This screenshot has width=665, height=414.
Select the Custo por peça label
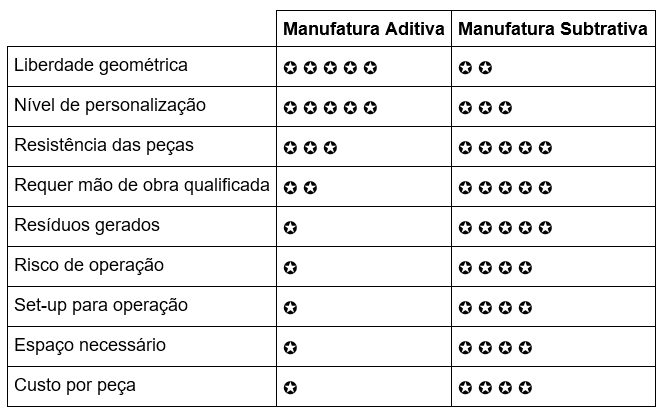tap(75, 385)
